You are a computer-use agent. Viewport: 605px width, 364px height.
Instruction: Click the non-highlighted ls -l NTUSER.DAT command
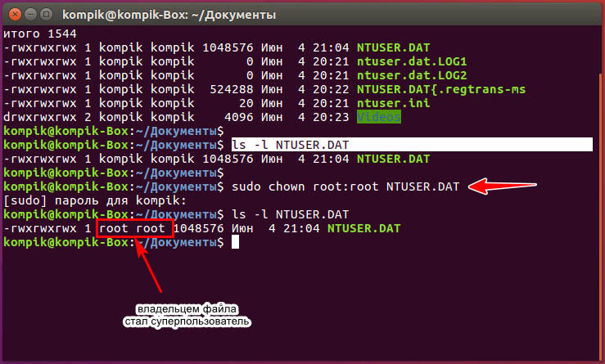coord(290,214)
